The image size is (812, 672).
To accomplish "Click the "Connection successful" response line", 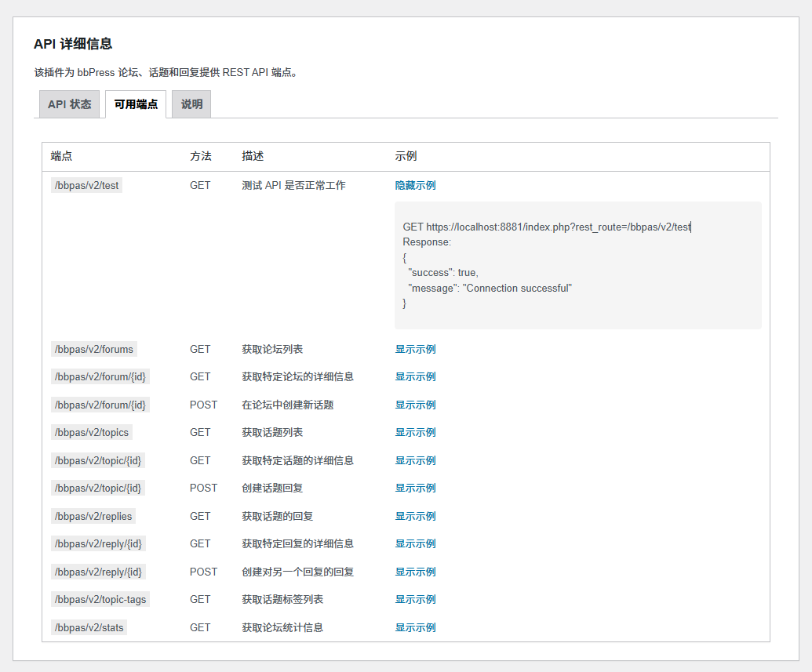I will [490, 289].
